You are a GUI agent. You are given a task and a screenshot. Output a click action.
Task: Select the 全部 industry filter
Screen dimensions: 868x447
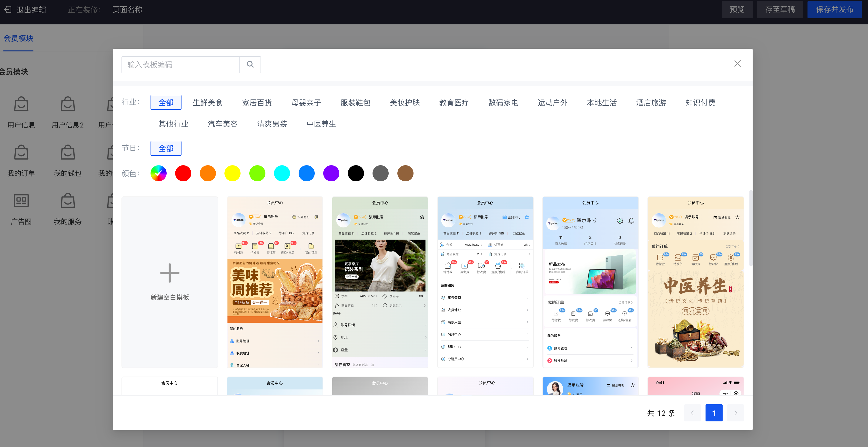click(x=166, y=102)
